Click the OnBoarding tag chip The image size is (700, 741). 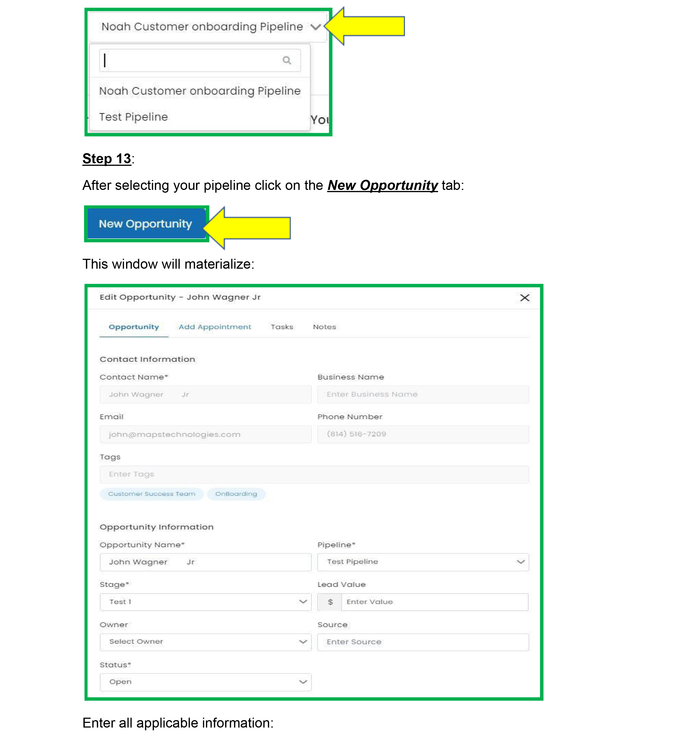click(x=236, y=494)
